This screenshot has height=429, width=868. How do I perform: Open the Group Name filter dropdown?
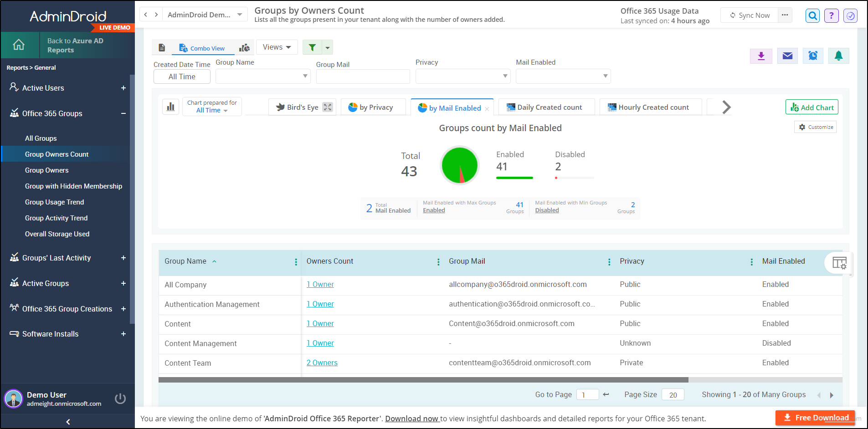point(263,77)
